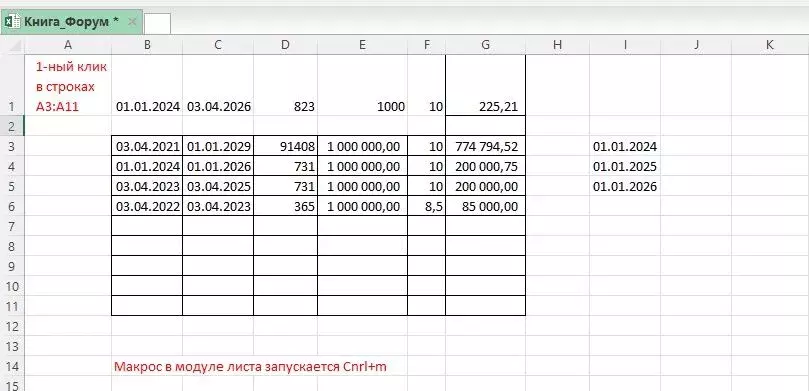Select row 8 header
Viewport: 809px width, 391px height.
[x=12, y=246]
